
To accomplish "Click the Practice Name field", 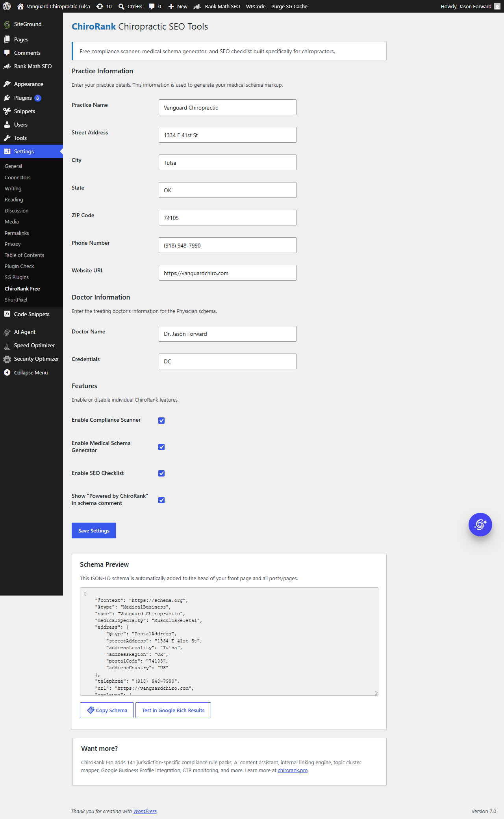I will 228,107.
